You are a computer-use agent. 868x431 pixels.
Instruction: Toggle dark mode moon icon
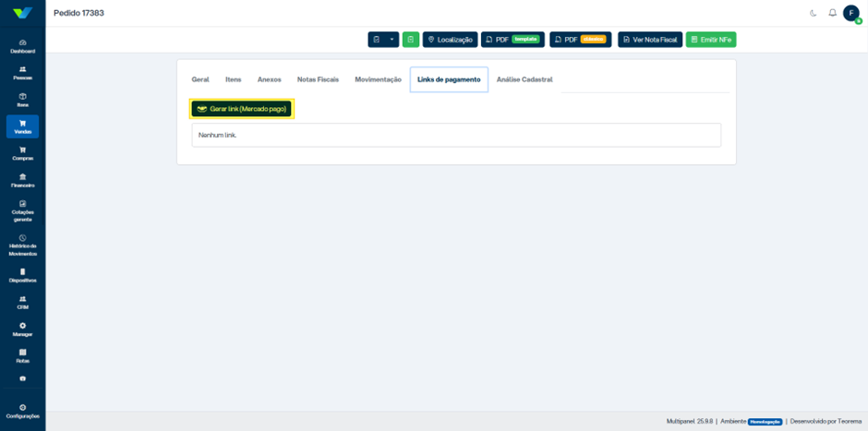click(814, 13)
